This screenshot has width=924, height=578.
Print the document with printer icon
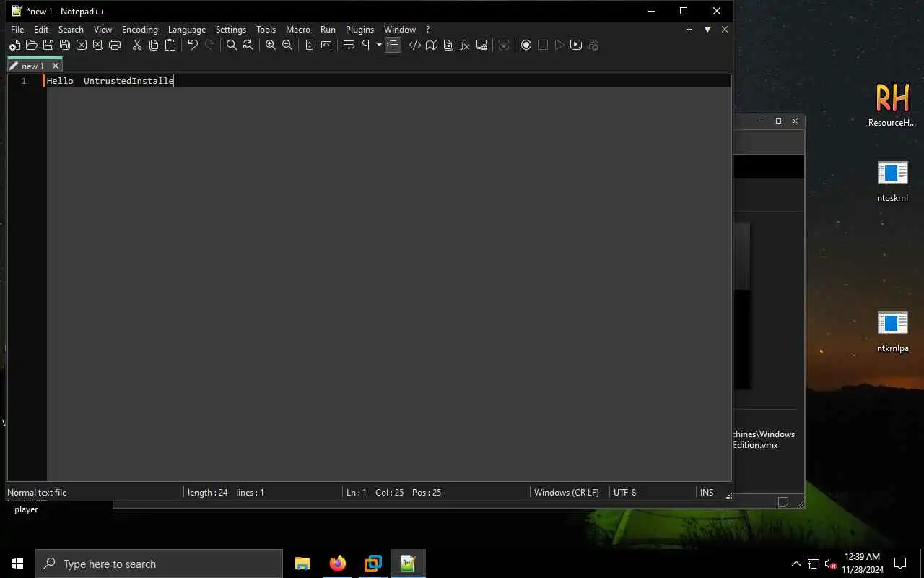114,45
